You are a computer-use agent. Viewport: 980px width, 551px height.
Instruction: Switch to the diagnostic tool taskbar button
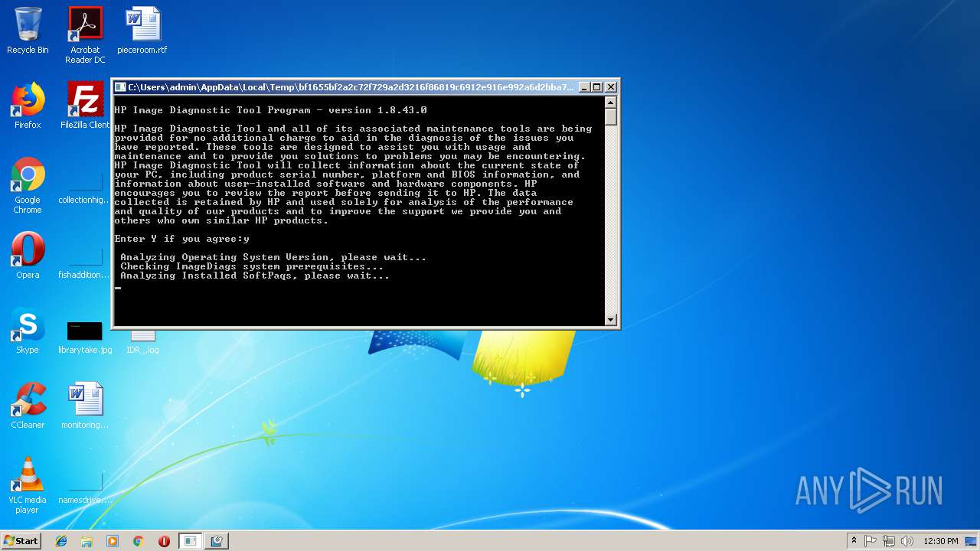click(x=217, y=541)
